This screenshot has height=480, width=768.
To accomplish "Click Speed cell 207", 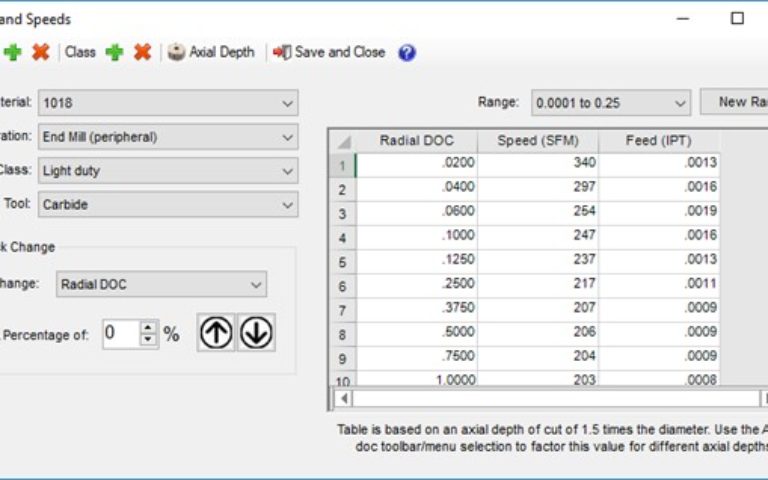I will pos(538,310).
